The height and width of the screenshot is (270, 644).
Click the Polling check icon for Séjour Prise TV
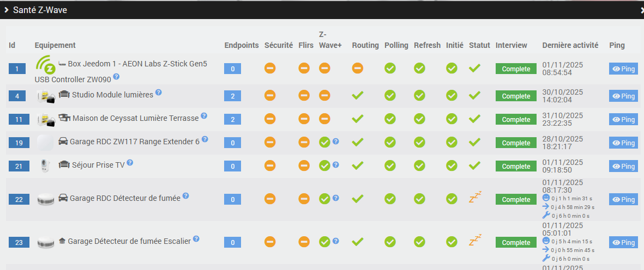click(x=390, y=165)
